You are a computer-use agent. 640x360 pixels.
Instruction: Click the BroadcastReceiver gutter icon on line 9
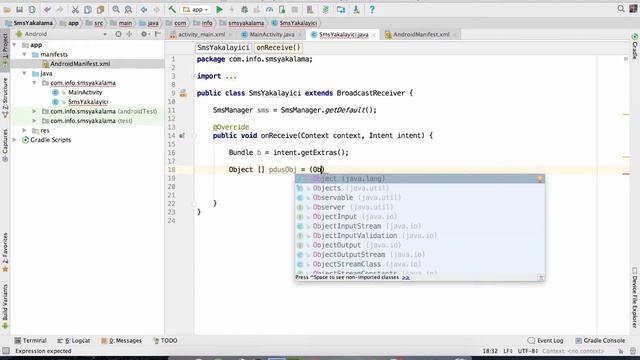point(183,93)
